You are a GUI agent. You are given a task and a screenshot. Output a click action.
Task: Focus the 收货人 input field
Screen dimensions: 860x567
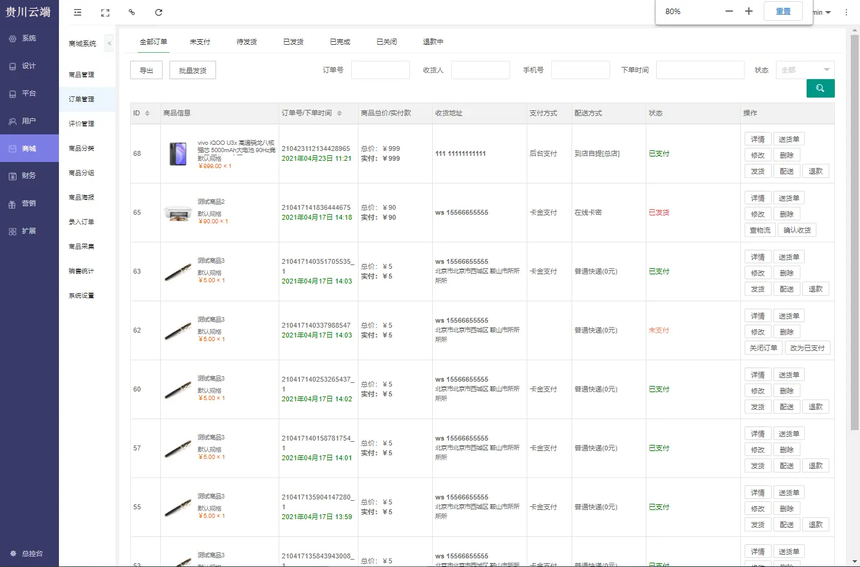(480, 70)
